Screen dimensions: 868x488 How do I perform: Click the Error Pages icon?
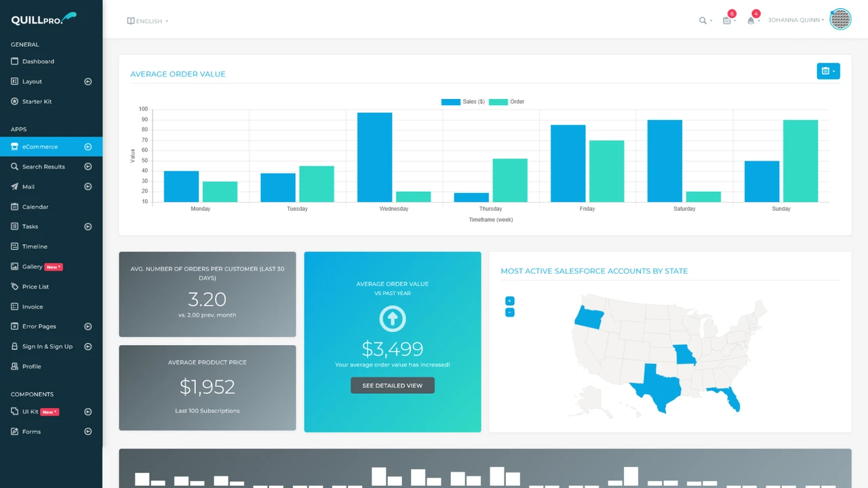[15, 327]
